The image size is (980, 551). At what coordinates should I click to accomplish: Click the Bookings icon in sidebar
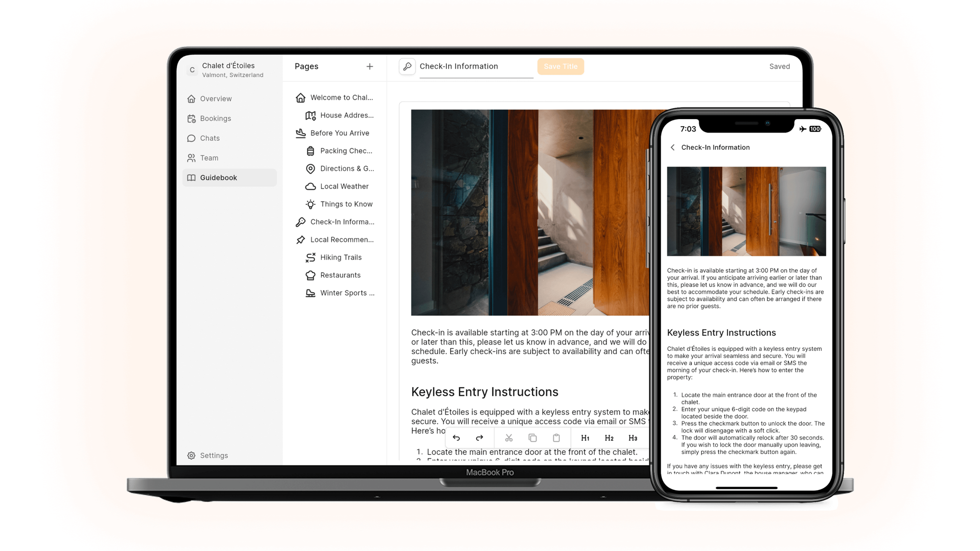click(x=191, y=118)
